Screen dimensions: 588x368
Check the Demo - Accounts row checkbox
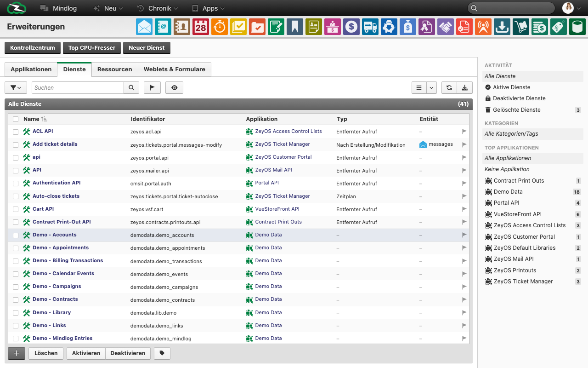pyautogui.click(x=16, y=235)
